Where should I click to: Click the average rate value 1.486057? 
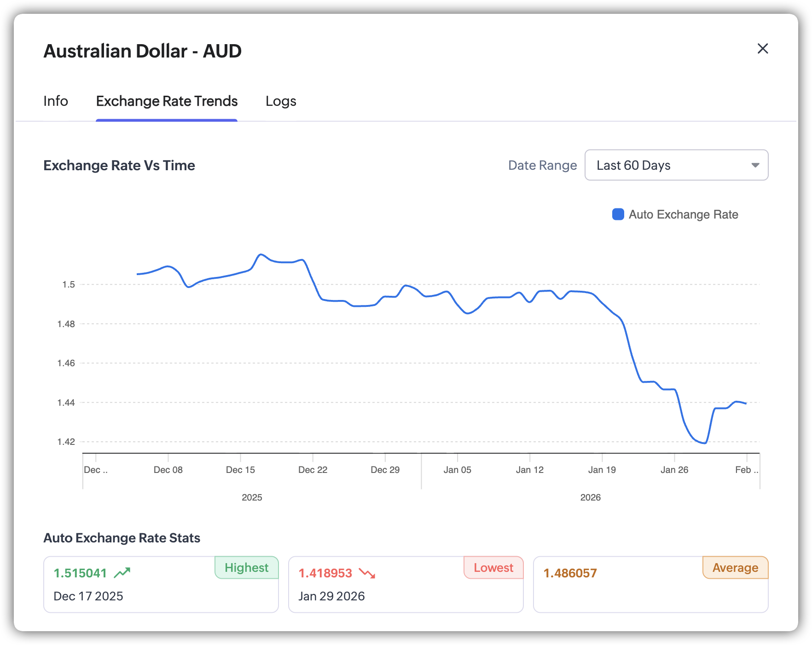[x=570, y=573]
